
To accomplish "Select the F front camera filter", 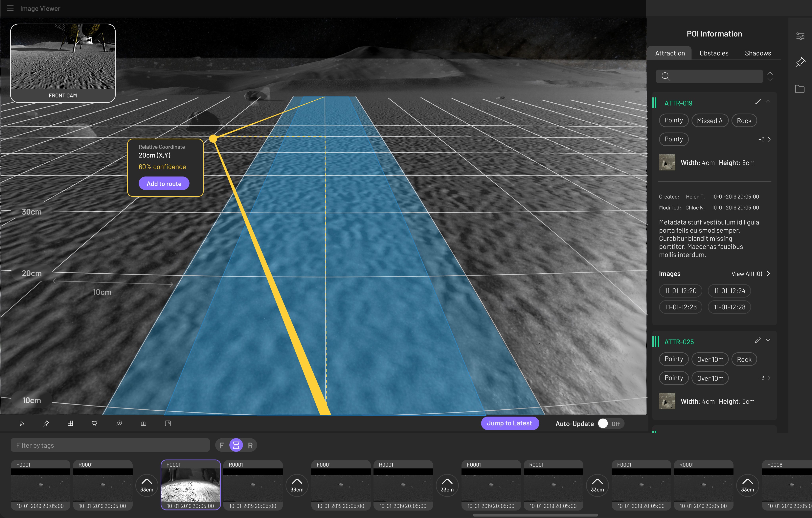I will [222, 445].
